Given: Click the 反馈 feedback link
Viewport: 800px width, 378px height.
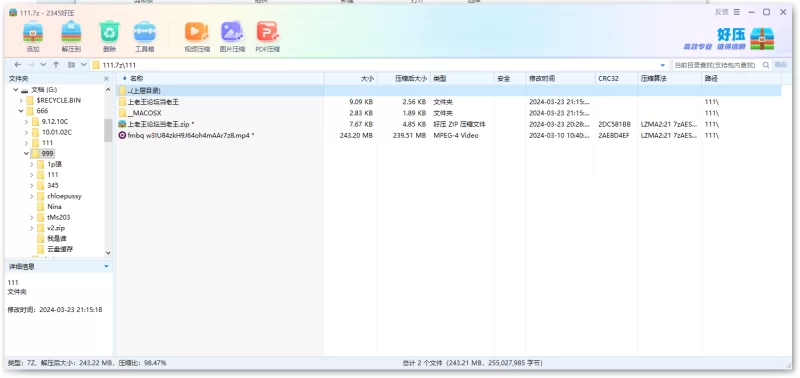Looking at the screenshot, I should click(x=721, y=12).
